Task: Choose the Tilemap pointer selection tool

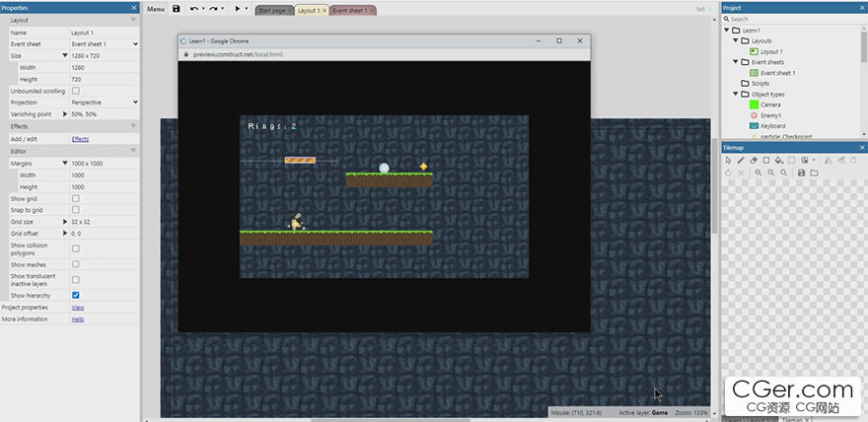Action: pos(729,160)
